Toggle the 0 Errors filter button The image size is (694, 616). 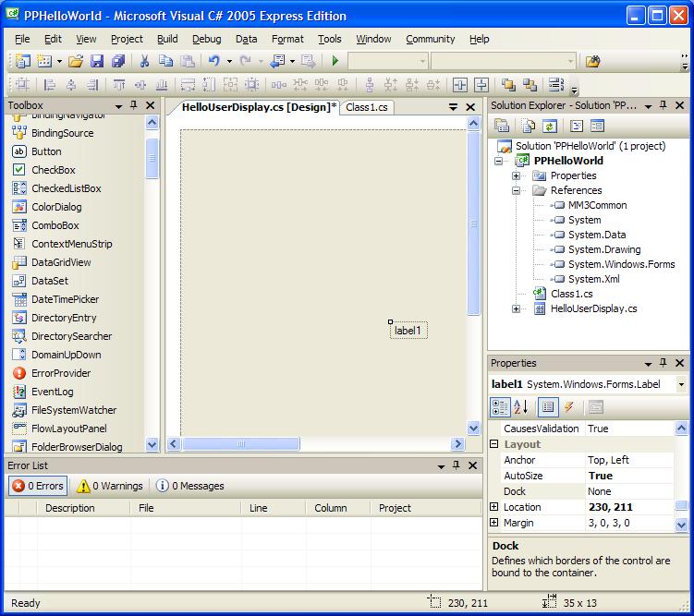pyautogui.click(x=38, y=486)
